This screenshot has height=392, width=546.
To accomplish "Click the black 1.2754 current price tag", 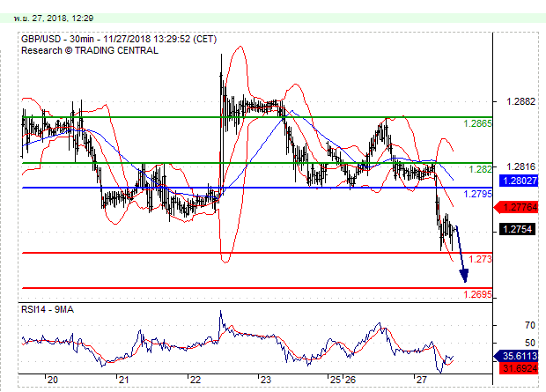I will coord(517,229).
